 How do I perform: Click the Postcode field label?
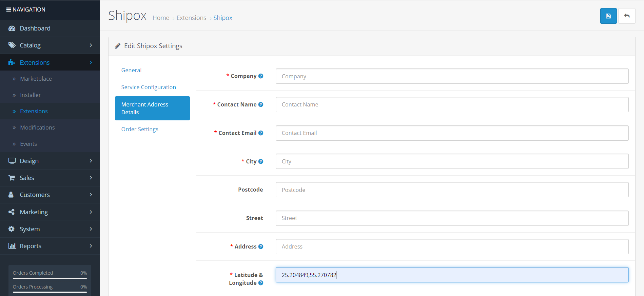[x=250, y=190]
